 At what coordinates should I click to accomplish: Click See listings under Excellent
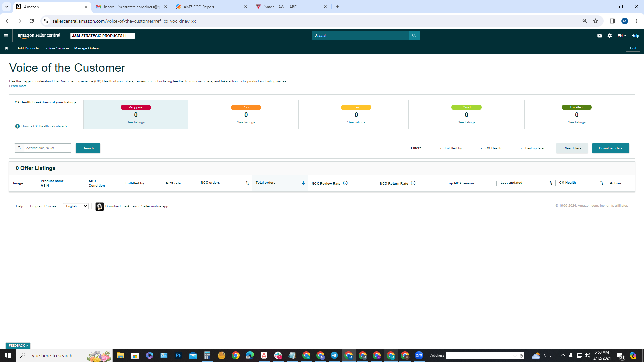(577, 122)
